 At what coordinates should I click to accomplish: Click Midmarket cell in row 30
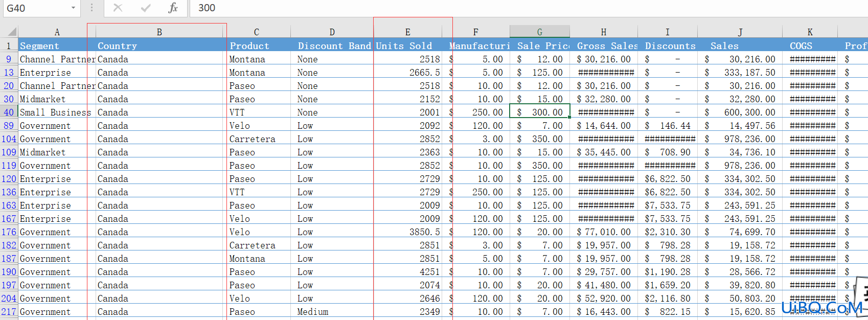pos(57,99)
